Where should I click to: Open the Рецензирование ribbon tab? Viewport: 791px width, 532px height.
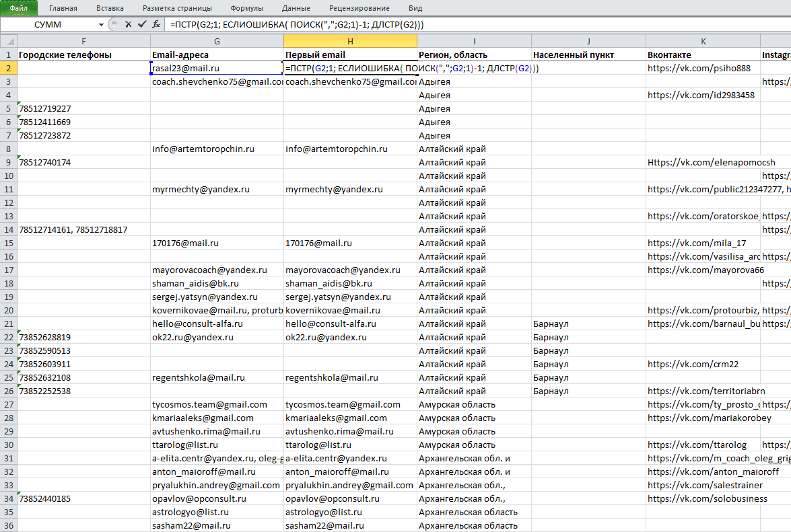click(359, 8)
